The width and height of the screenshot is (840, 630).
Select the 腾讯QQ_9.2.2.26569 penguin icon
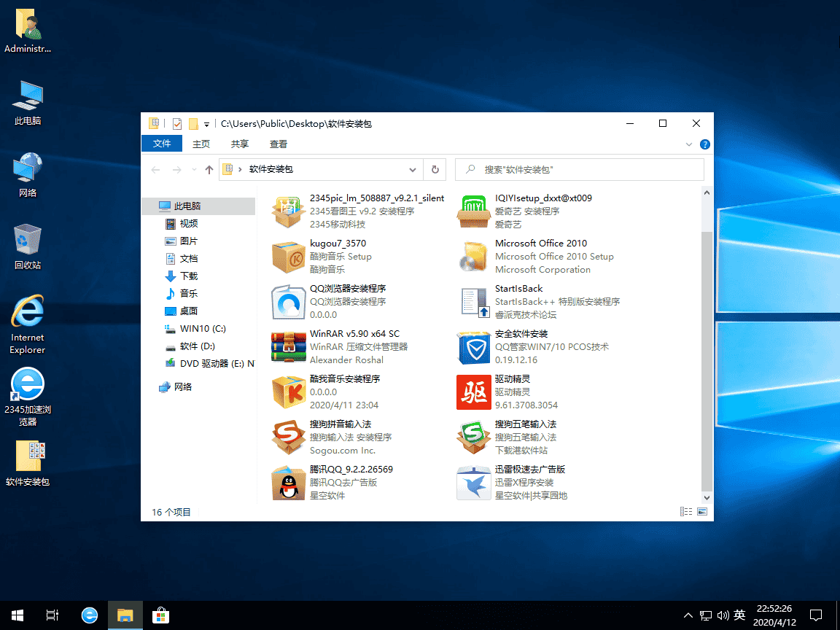(x=288, y=483)
